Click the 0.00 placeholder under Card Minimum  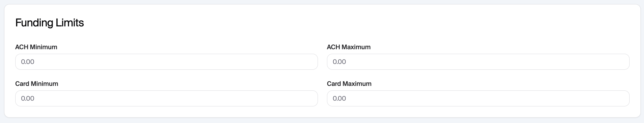click(x=28, y=98)
